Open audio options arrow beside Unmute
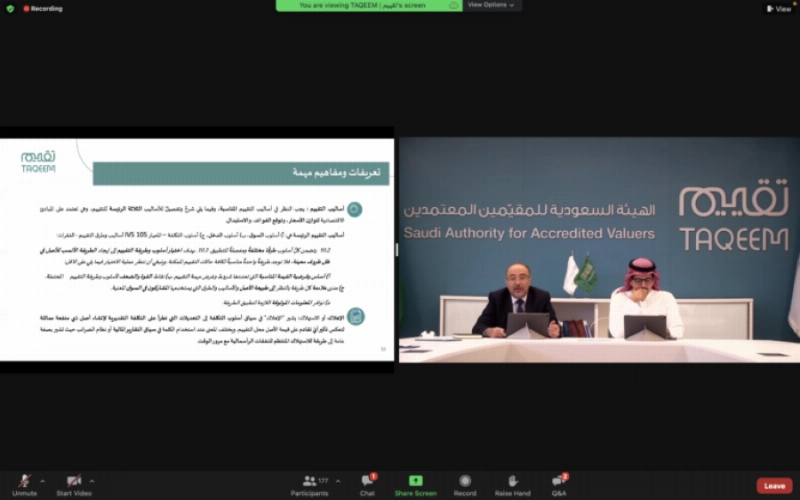The image size is (800, 500). pyautogui.click(x=43, y=481)
